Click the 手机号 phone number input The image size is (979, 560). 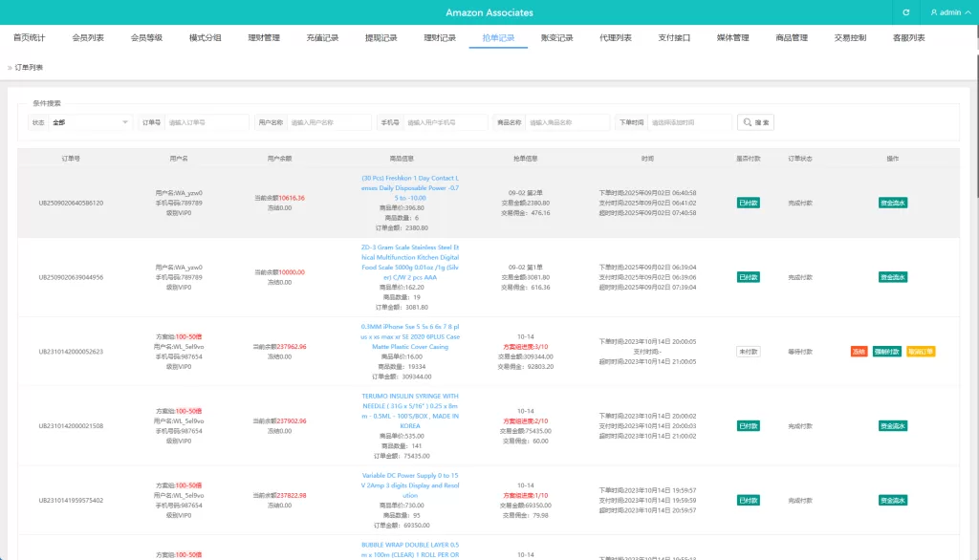(446, 122)
